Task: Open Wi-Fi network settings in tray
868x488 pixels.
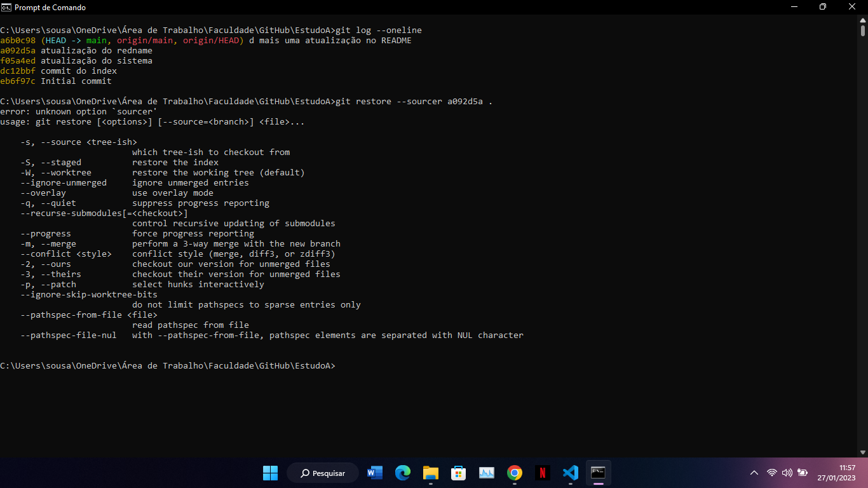Action: click(x=772, y=473)
